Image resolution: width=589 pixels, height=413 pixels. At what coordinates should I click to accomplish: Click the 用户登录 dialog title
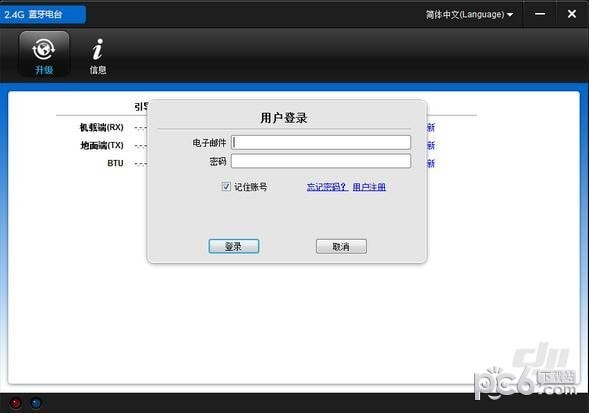(x=284, y=118)
